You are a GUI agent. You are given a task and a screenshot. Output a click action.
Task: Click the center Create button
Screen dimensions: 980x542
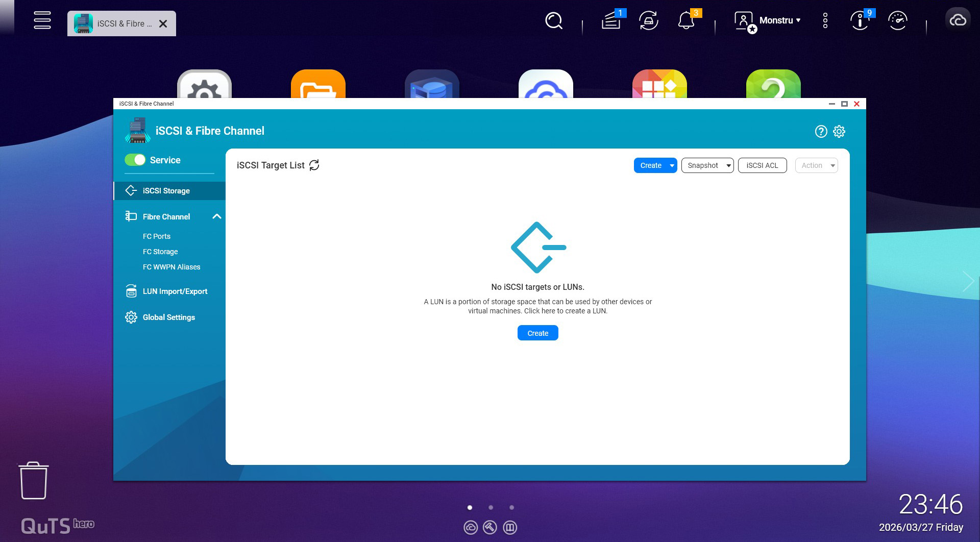pos(537,333)
